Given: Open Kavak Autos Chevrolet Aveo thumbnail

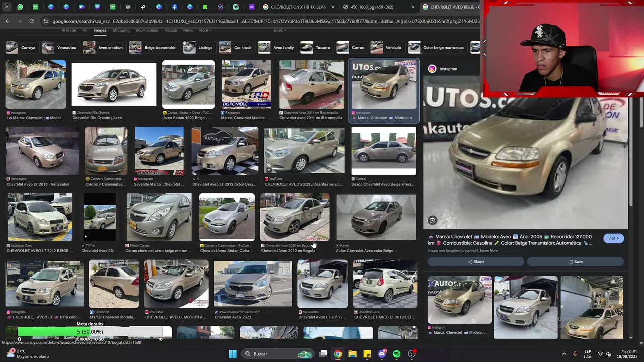Looking at the screenshot, I should tap(376, 217).
